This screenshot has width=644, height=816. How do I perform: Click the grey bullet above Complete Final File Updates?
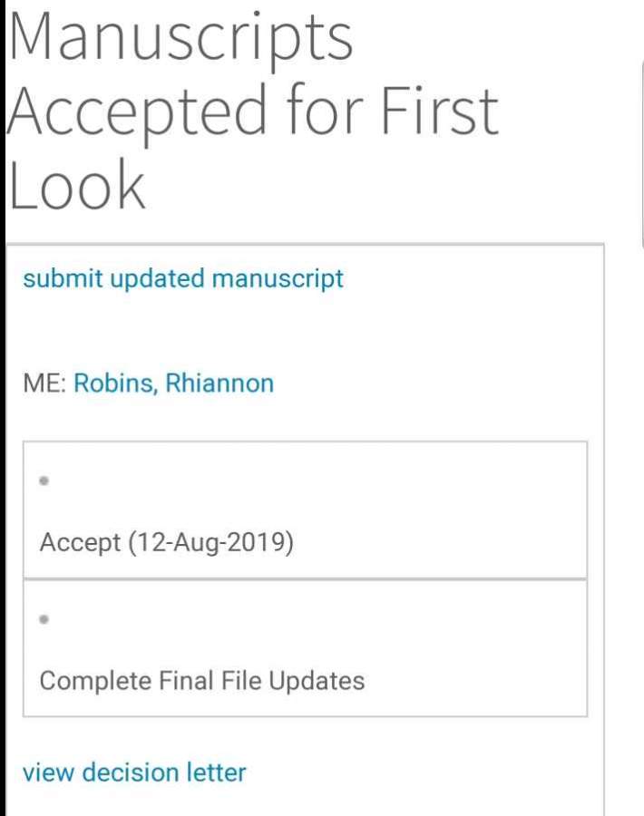pyautogui.click(x=44, y=619)
